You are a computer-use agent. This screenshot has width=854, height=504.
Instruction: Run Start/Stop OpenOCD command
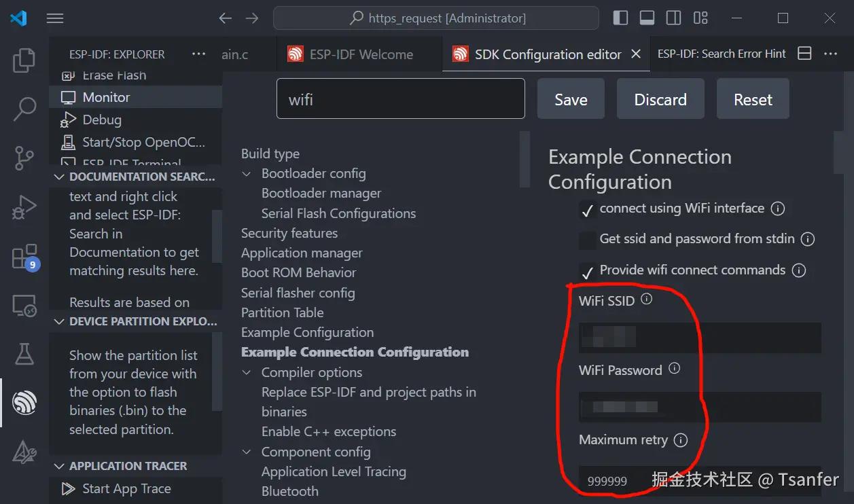click(x=136, y=142)
